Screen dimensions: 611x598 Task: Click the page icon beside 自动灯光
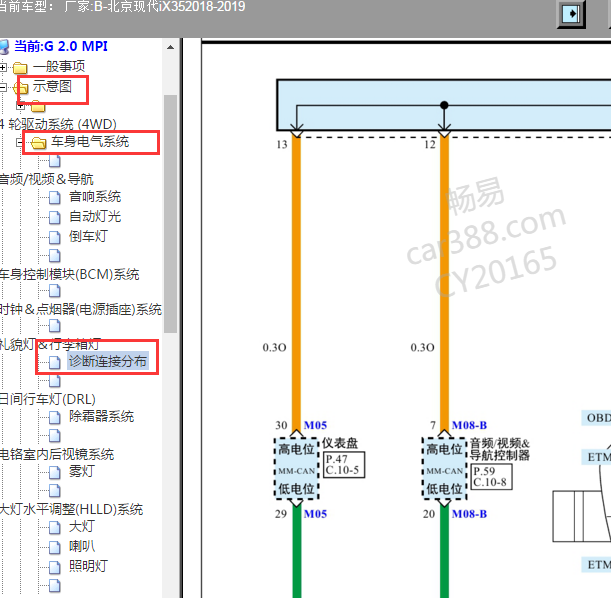pyautogui.click(x=55, y=217)
